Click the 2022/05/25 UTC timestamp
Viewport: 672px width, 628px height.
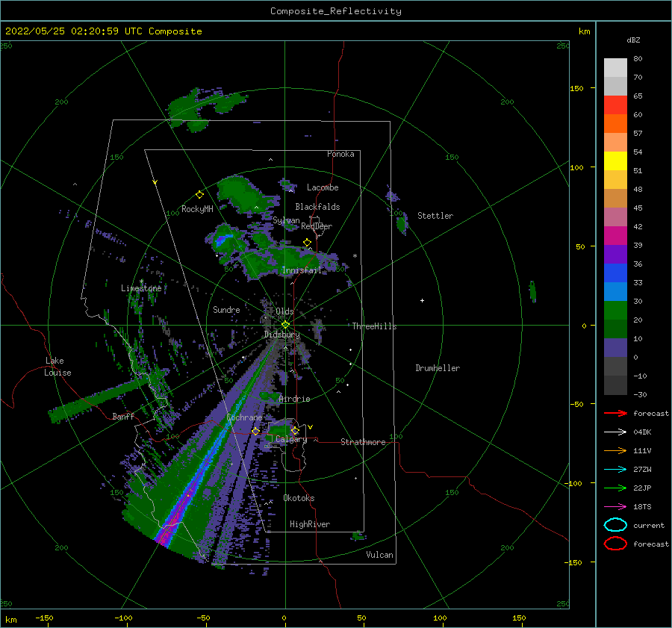pos(103,31)
